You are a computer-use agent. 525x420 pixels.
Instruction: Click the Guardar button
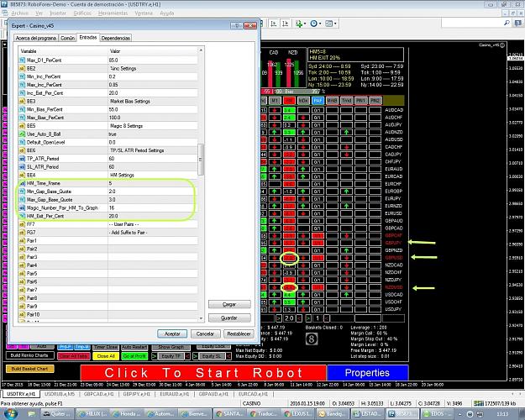click(229, 318)
